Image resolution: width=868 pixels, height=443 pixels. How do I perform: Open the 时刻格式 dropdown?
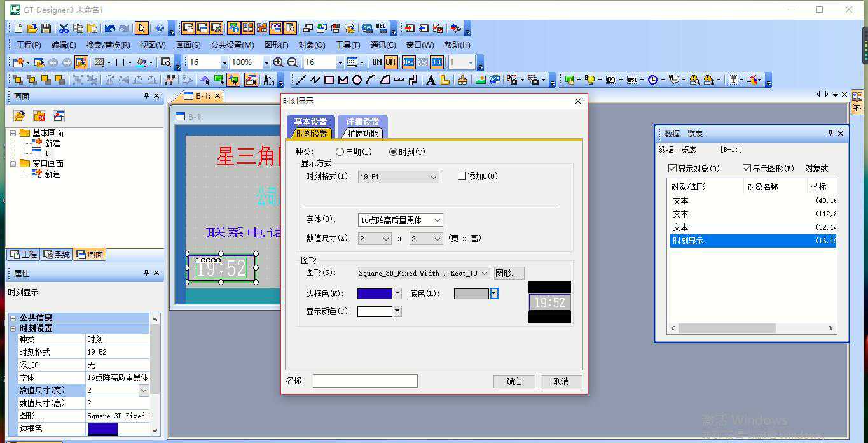(433, 177)
